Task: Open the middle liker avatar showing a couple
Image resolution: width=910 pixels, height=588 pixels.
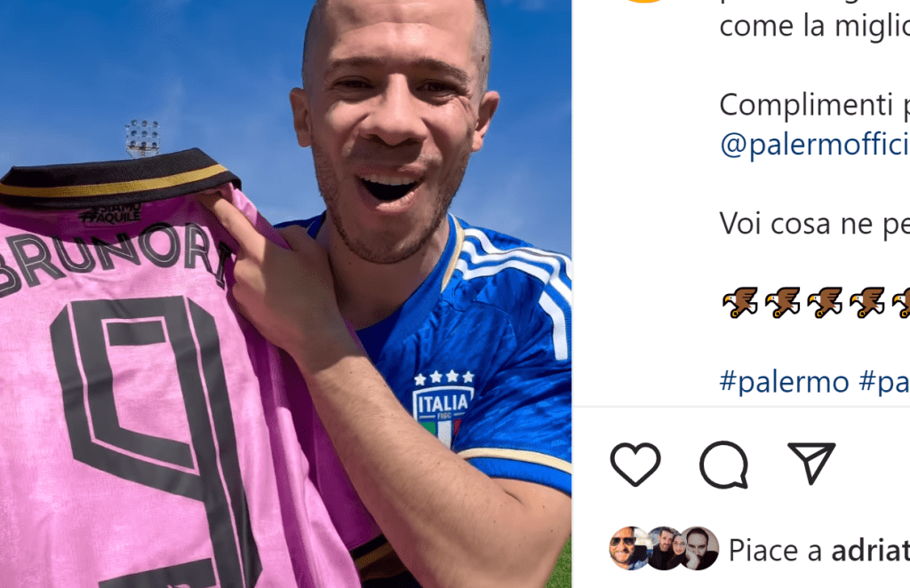Action: (x=666, y=548)
